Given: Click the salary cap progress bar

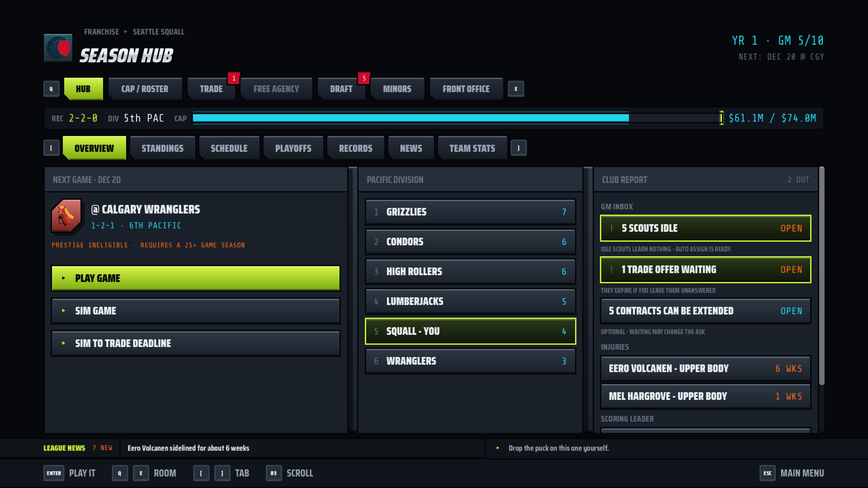Looking at the screenshot, I should (458, 118).
